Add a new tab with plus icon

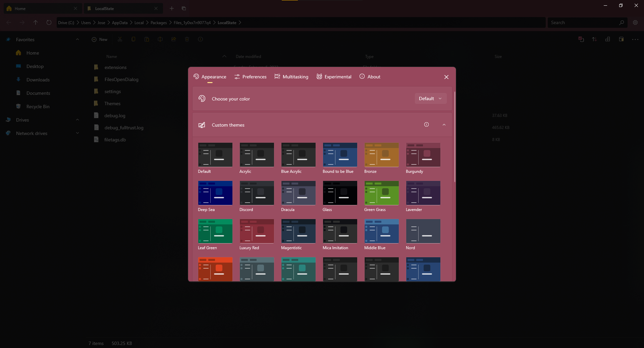point(172,8)
